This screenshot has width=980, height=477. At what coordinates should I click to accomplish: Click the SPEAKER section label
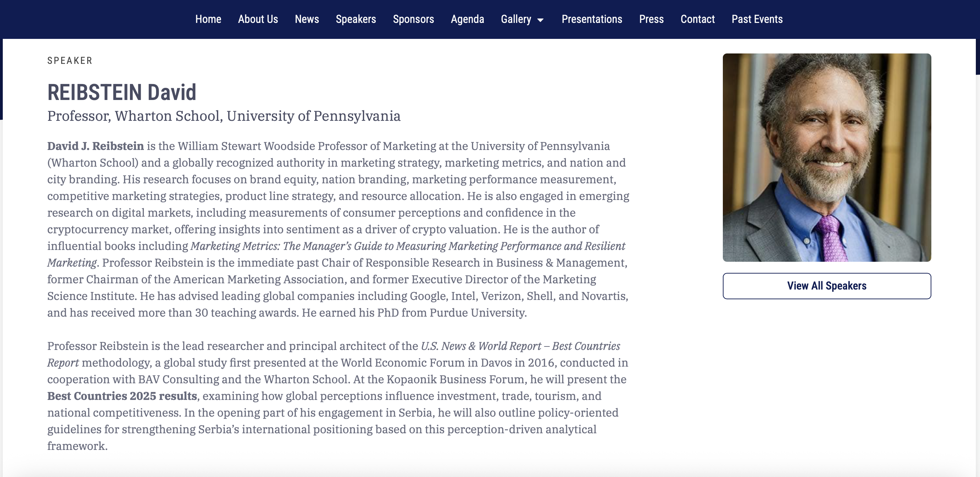(70, 61)
